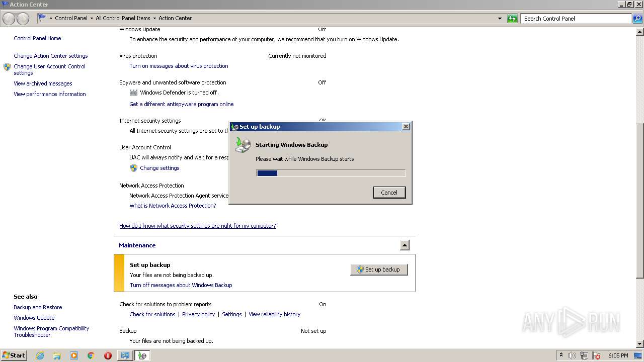The height and width of the screenshot is (362, 644).
Task: Click the Set up backup button
Action: click(x=379, y=269)
